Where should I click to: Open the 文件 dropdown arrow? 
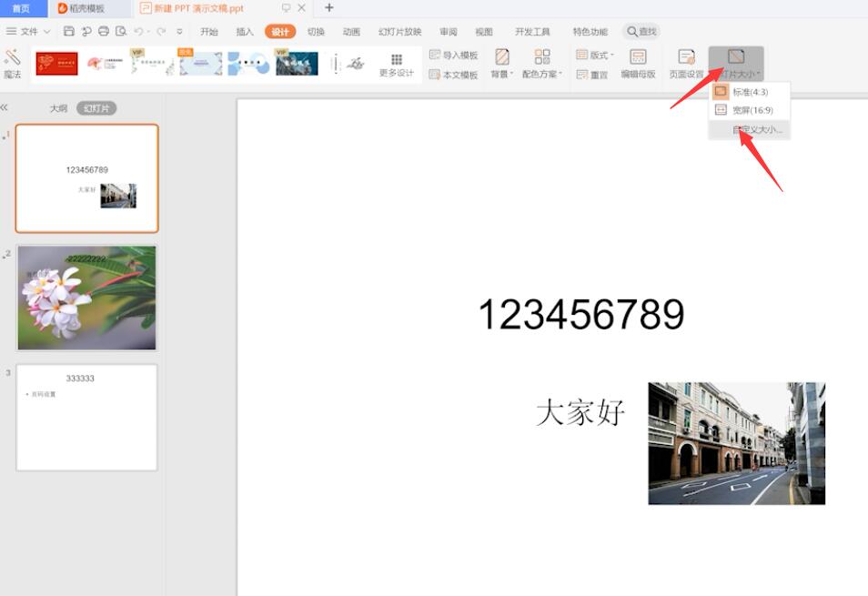click(47, 32)
